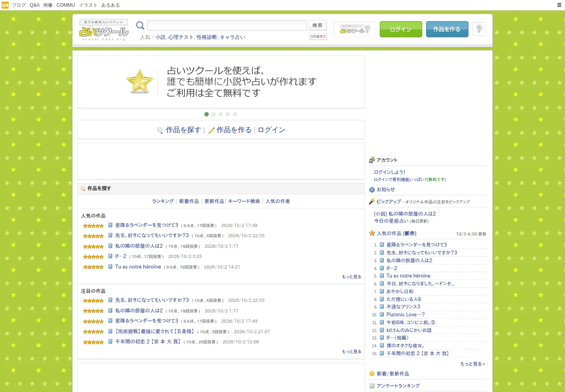Click the 占いツクール logo in the header
The image size is (565, 392).
click(104, 30)
